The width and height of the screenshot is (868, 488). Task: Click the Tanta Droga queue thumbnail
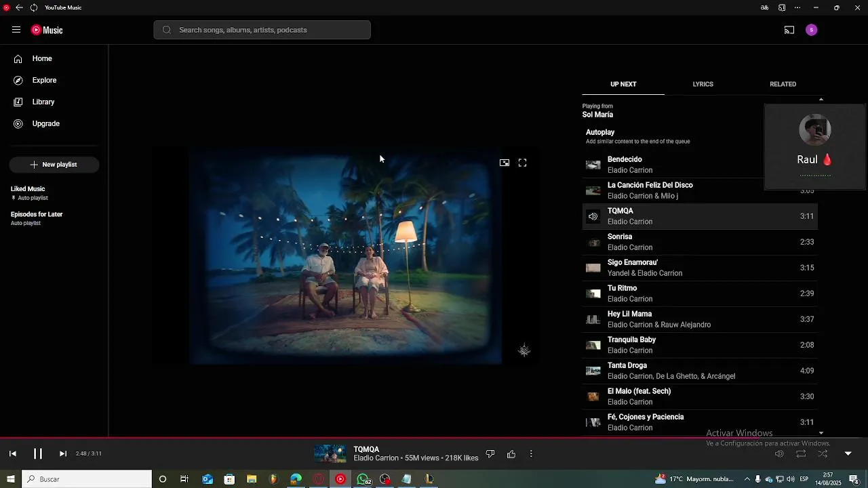pos(593,371)
